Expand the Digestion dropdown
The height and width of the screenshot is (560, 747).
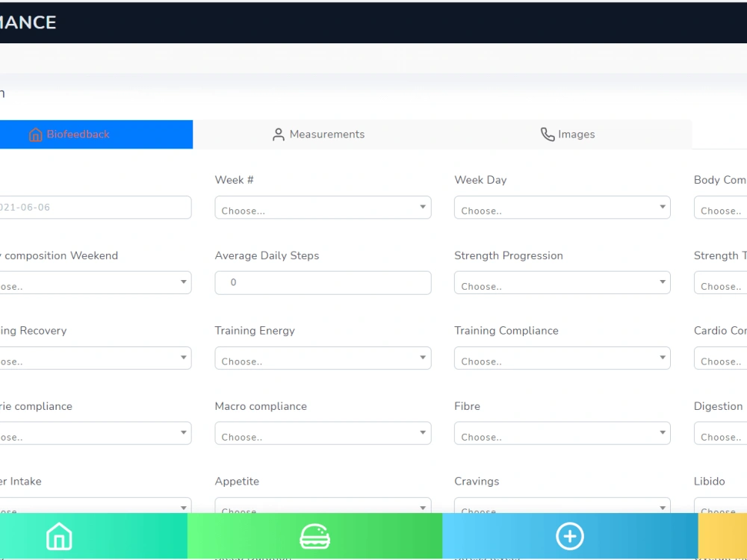tap(720, 433)
